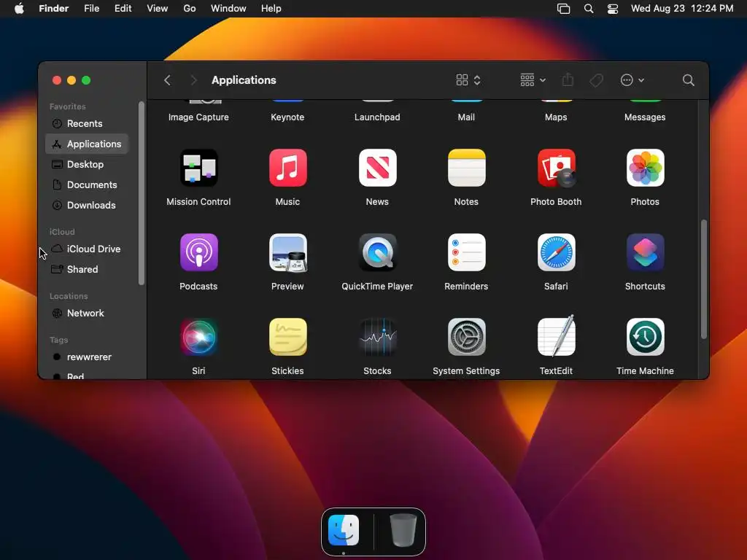Open Control Center in the menu bar

(x=613, y=9)
